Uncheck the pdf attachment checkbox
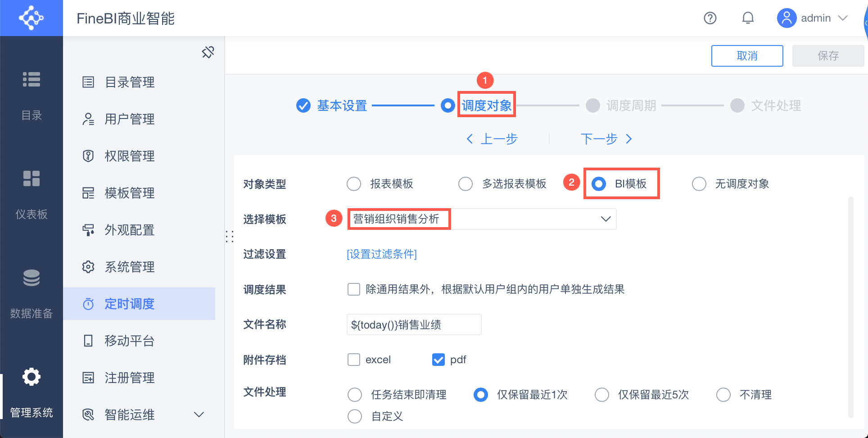The height and width of the screenshot is (438, 868). click(439, 360)
